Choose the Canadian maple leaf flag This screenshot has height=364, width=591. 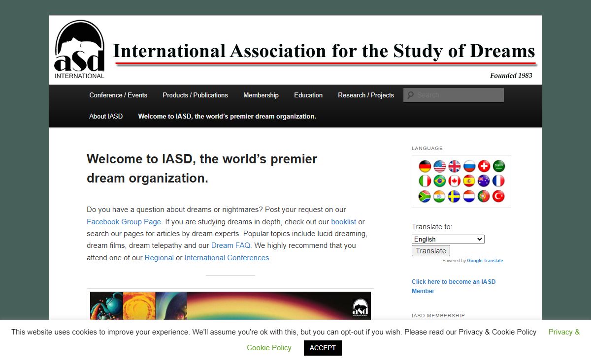coord(454,181)
